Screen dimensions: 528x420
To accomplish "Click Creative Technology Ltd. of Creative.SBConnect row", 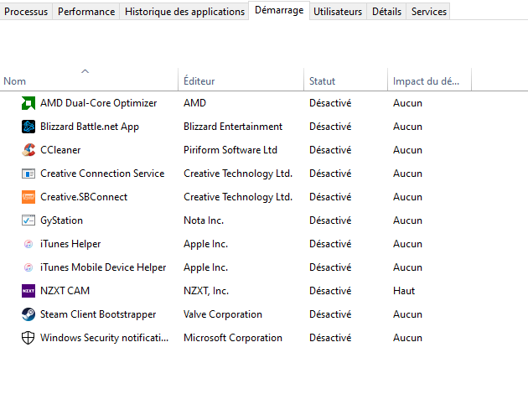I will coord(238,197).
